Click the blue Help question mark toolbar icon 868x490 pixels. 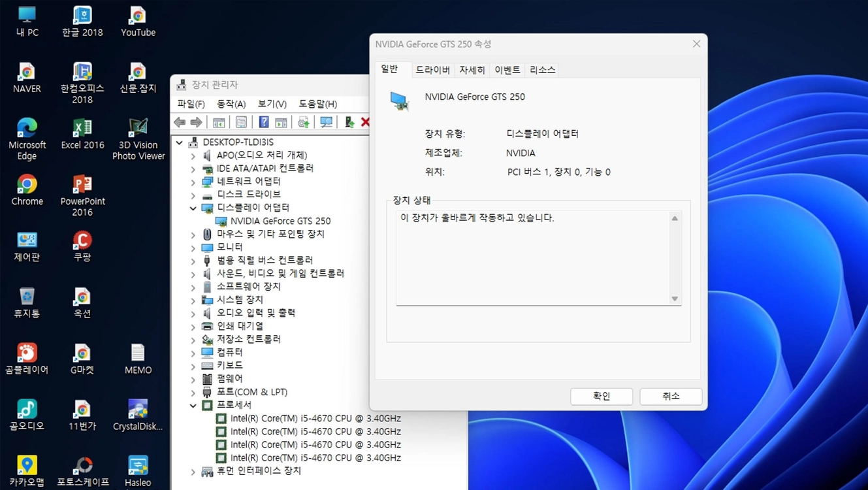(x=264, y=122)
